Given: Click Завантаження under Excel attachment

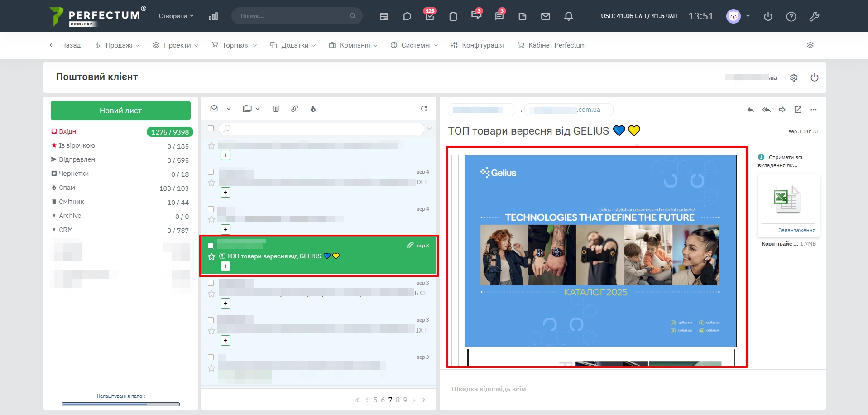Looking at the screenshot, I should [796, 230].
